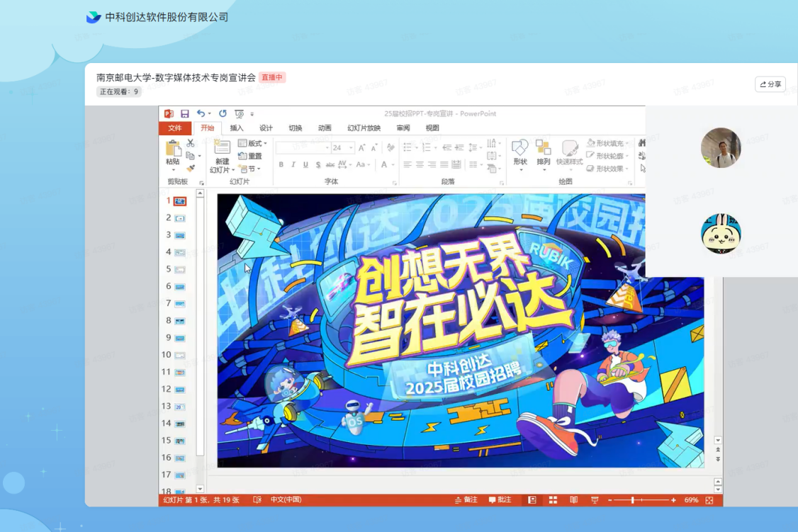Open the Insert (插入) ribbon tab
798x532 pixels.
[x=237, y=128]
